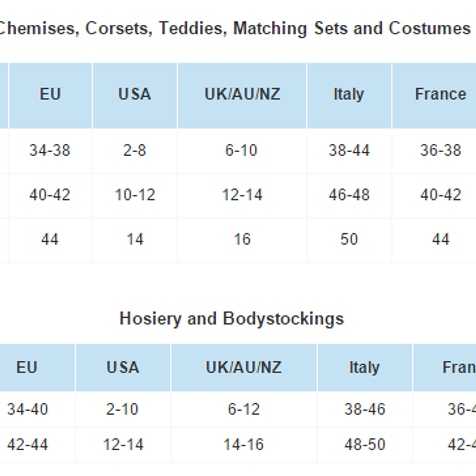This screenshot has width=476, height=476.
Task: Click the Hosiery and Bodystockings heading
Action: coord(232,319)
